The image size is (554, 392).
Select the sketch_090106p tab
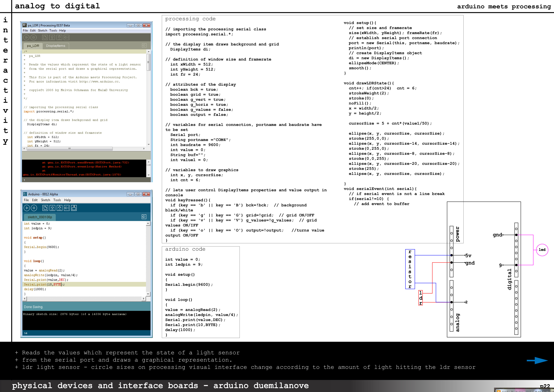(x=40, y=217)
